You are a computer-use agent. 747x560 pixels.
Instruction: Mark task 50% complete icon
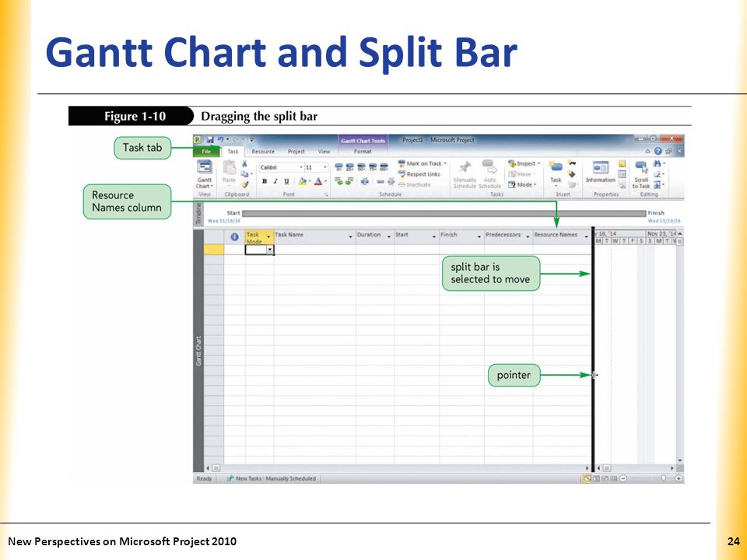[361, 167]
